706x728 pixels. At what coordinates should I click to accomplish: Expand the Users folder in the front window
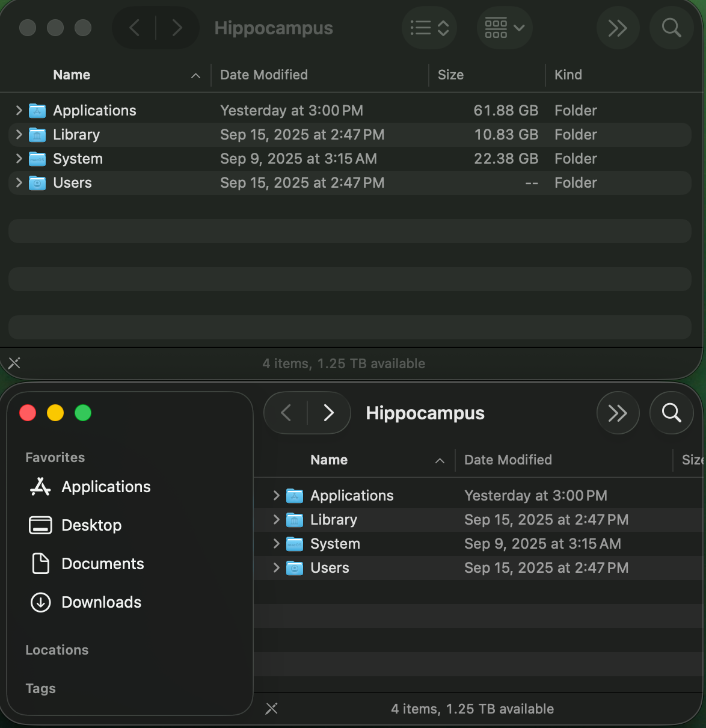pos(277,568)
